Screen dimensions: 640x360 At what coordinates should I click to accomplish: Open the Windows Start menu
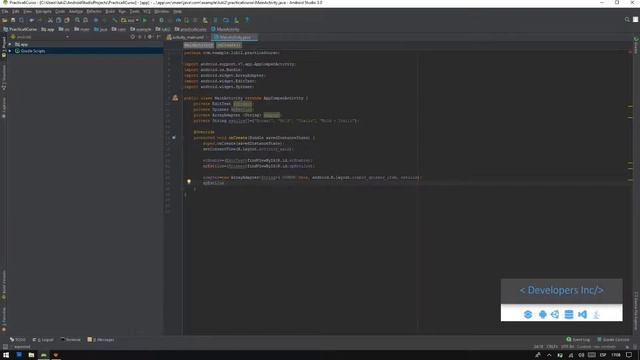[6, 355]
